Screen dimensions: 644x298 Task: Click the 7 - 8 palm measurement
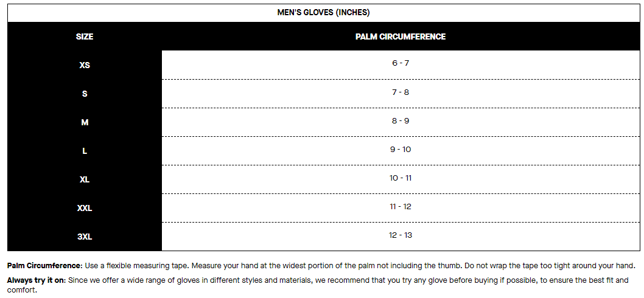(401, 92)
